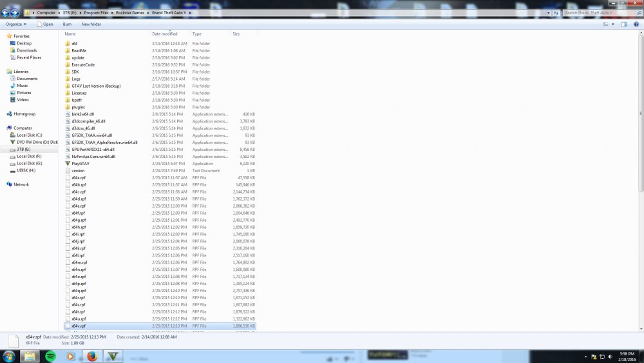Navigate to Program Files in the address bar

pyautogui.click(x=96, y=13)
